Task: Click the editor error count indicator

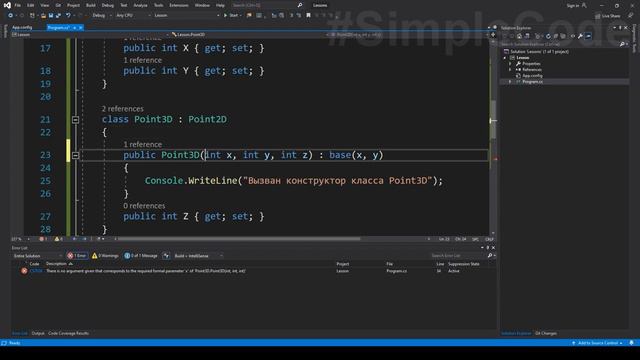Action: click(43, 239)
